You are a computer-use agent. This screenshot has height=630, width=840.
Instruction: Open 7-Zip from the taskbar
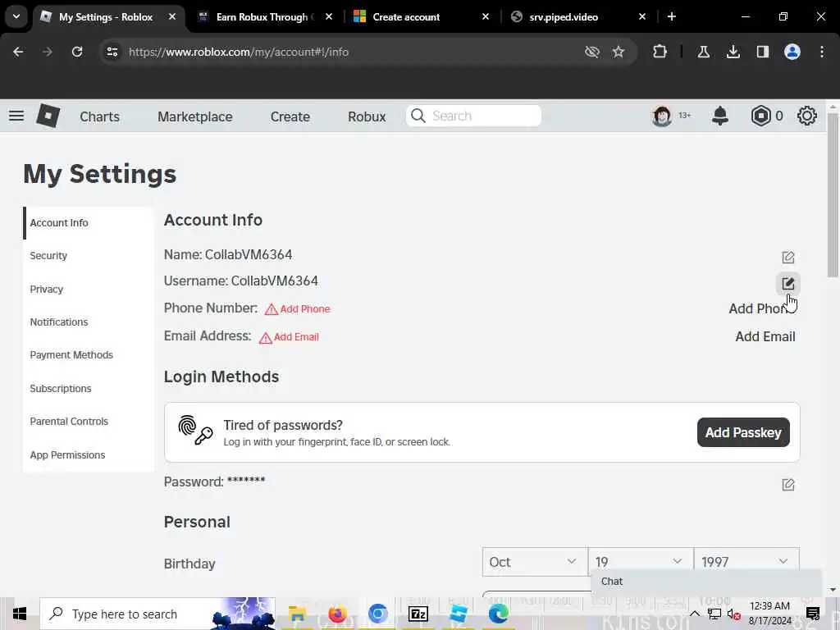pos(418,614)
